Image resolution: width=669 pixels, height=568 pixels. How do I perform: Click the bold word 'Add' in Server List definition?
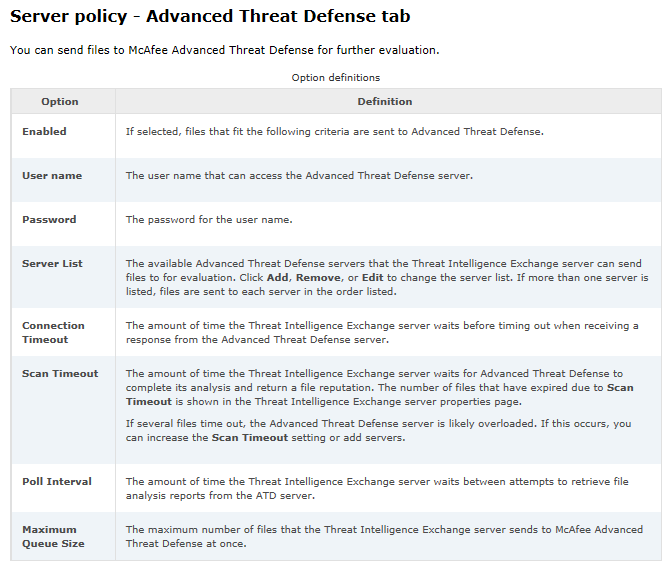pos(278,277)
